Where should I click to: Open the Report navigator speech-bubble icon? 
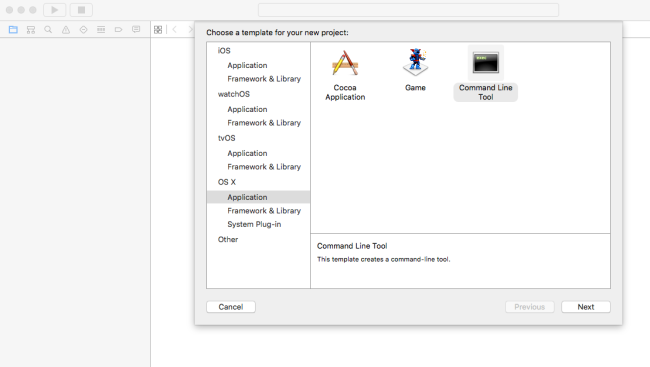[136, 29]
